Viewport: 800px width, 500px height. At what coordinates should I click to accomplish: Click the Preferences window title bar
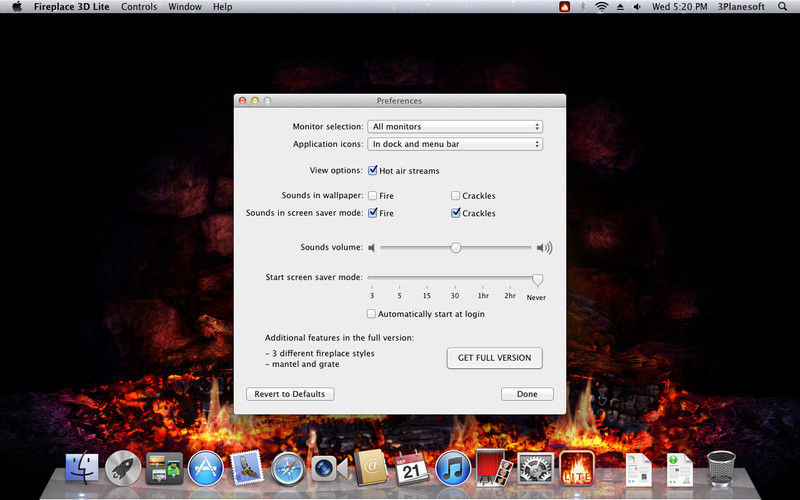pos(399,101)
